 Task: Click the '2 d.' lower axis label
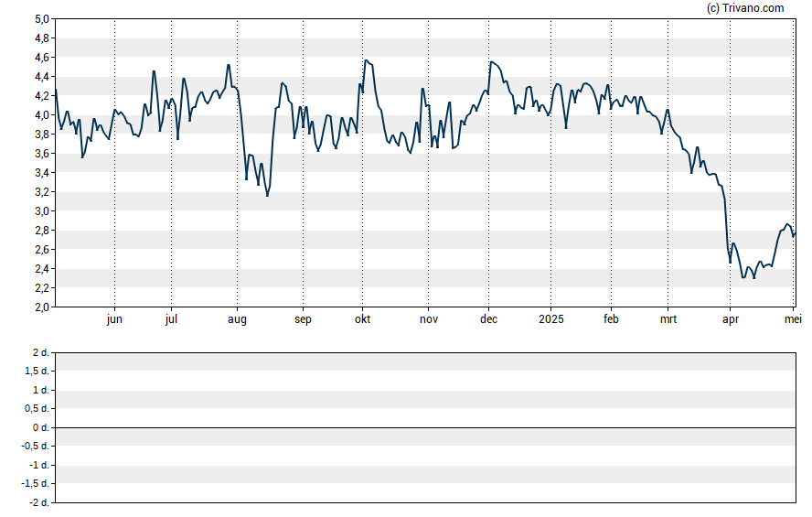[x=41, y=353]
